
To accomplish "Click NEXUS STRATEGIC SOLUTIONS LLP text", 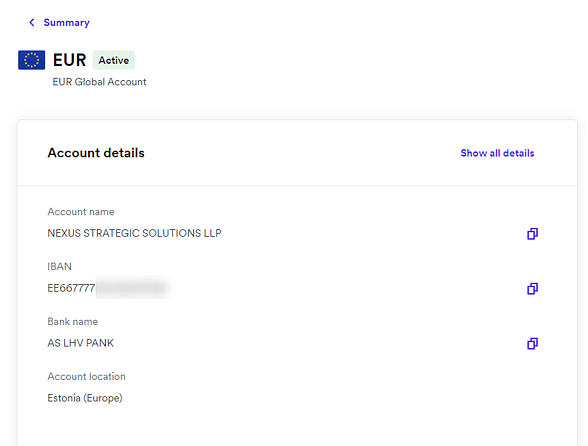I will click(134, 233).
